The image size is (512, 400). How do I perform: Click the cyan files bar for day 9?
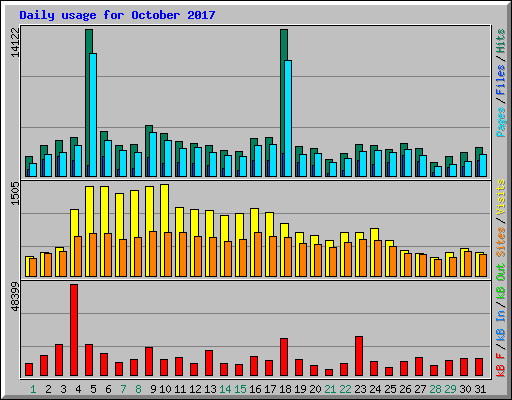click(x=153, y=154)
